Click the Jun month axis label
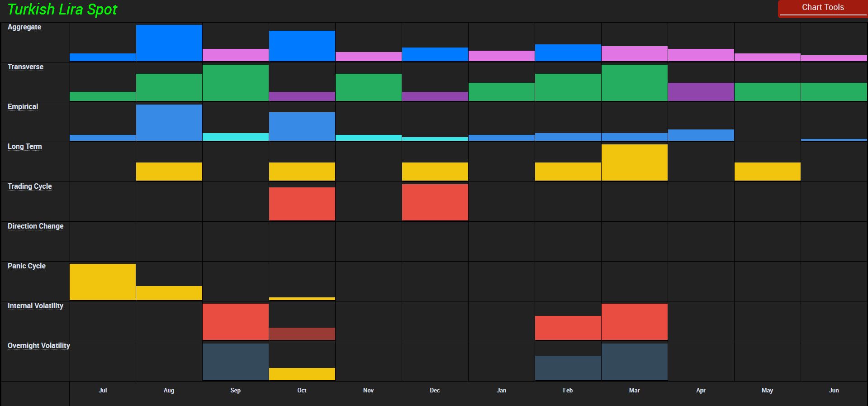This screenshot has width=868, height=406. pyautogui.click(x=834, y=390)
